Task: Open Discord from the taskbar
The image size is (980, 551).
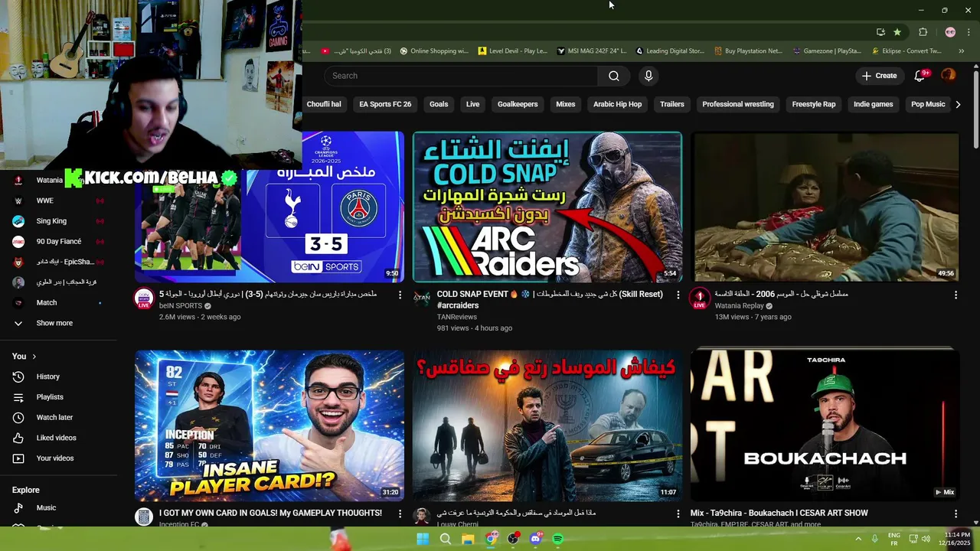Action: click(535, 539)
